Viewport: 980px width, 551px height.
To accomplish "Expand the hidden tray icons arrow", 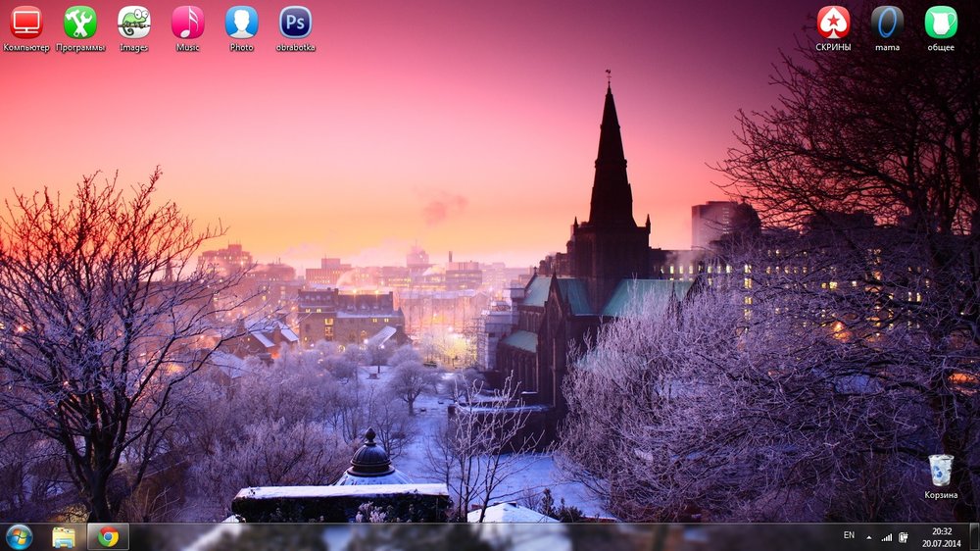I will point(868,537).
